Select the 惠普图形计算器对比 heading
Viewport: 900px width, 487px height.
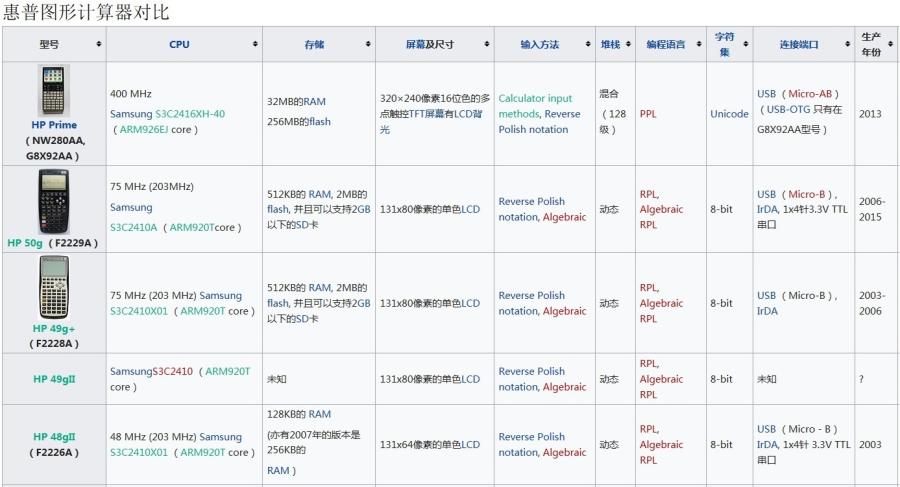pyautogui.click(x=86, y=13)
